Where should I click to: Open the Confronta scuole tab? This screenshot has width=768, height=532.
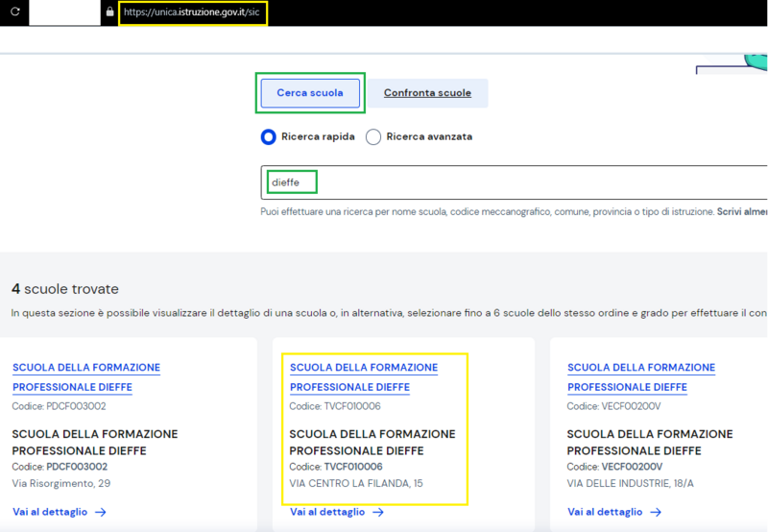click(427, 93)
